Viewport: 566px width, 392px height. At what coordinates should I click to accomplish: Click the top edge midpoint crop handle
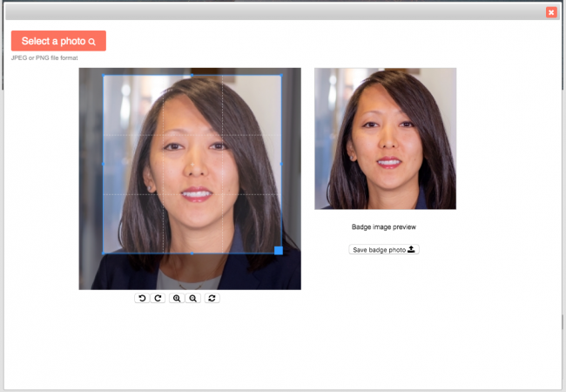pos(192,75)
